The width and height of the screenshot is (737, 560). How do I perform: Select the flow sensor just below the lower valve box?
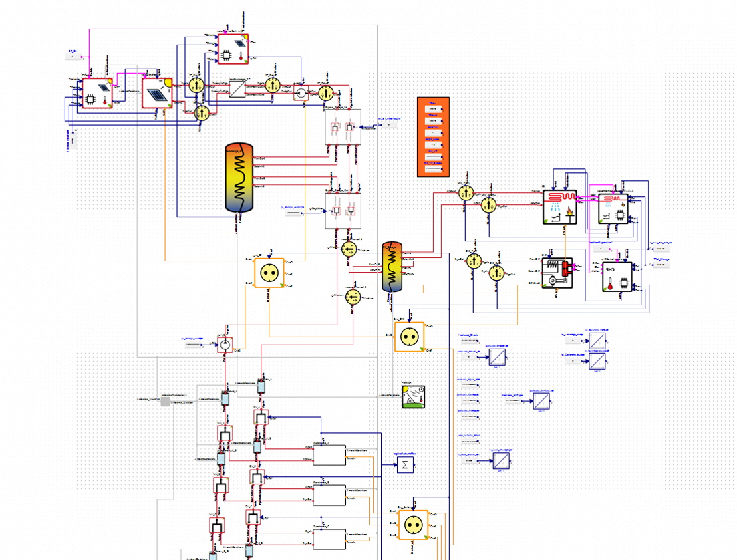349,249
